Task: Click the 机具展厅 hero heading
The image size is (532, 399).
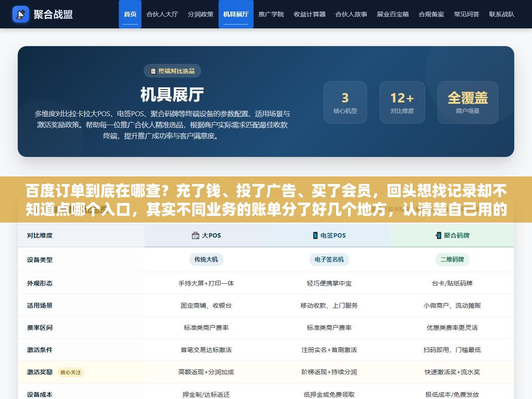Action: click(172, 94)
